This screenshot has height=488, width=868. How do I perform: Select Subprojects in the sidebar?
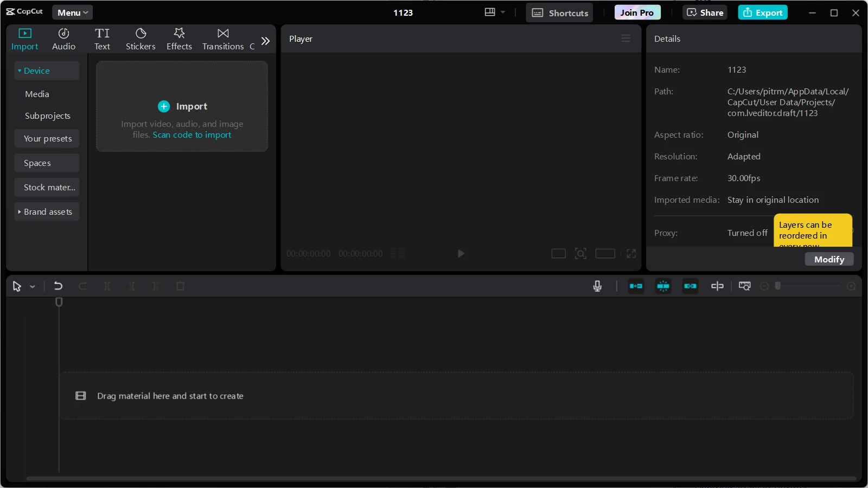pyautogui.click(x=48, y=115)
